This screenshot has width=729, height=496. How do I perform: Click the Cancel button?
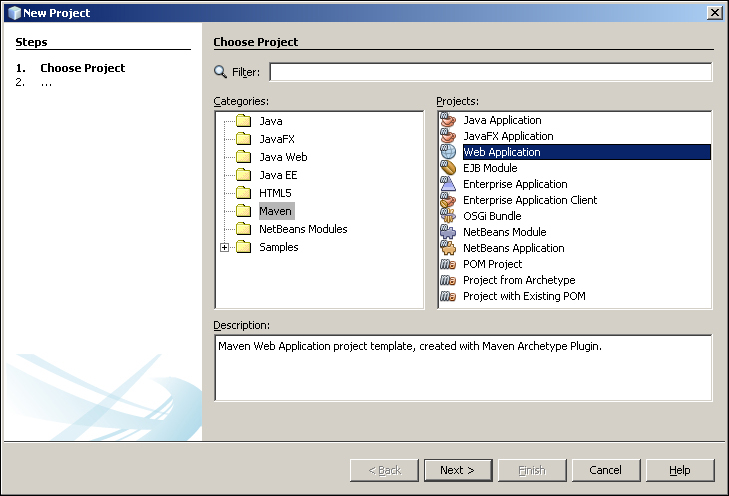pyautogui.click(x=606, y=470)
